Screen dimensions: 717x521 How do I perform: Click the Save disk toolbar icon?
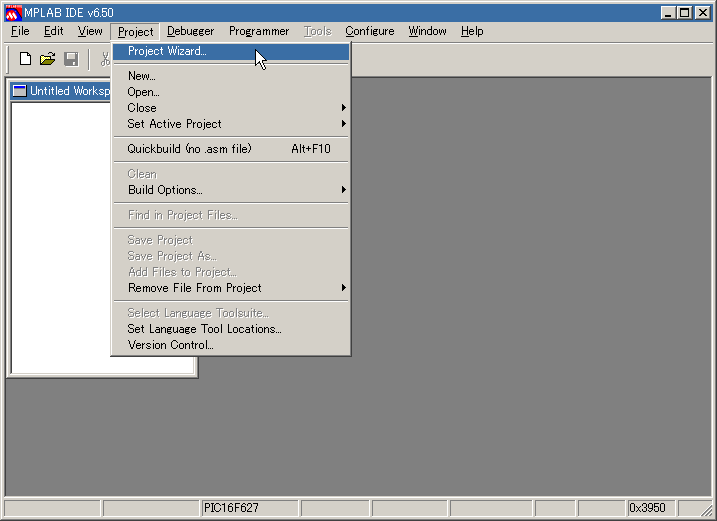point(71,59)
